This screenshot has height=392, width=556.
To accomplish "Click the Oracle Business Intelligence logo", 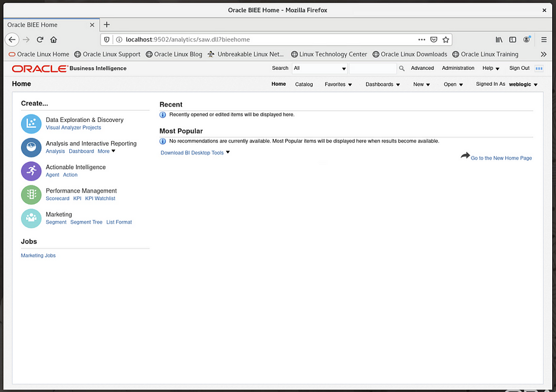I will click(x=69, y=69).
